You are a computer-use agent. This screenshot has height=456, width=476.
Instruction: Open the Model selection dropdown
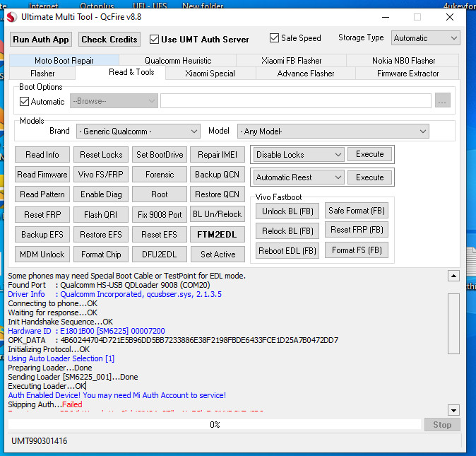coord(333,131)
